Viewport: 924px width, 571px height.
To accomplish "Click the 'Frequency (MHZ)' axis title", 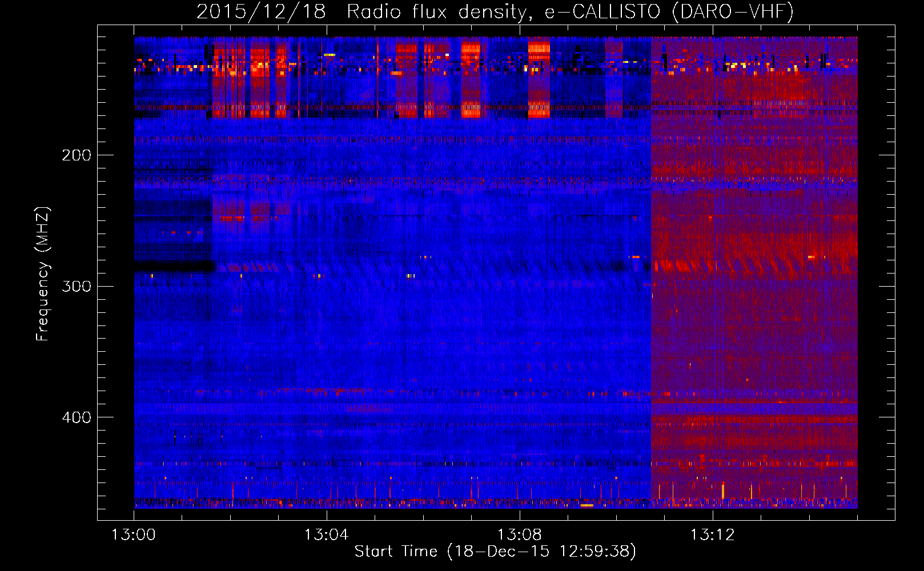I will tap(43, 274).
